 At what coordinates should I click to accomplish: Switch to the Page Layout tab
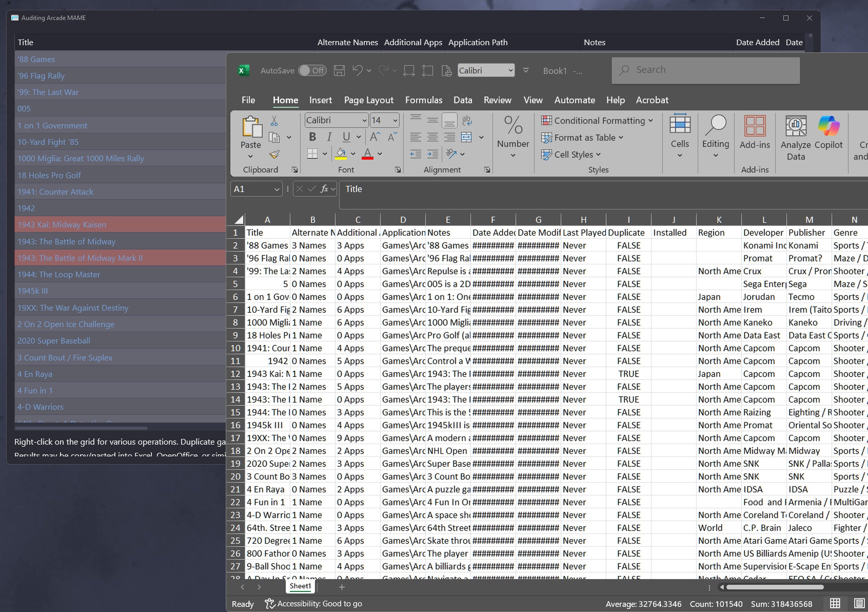[x=368, y=100]
